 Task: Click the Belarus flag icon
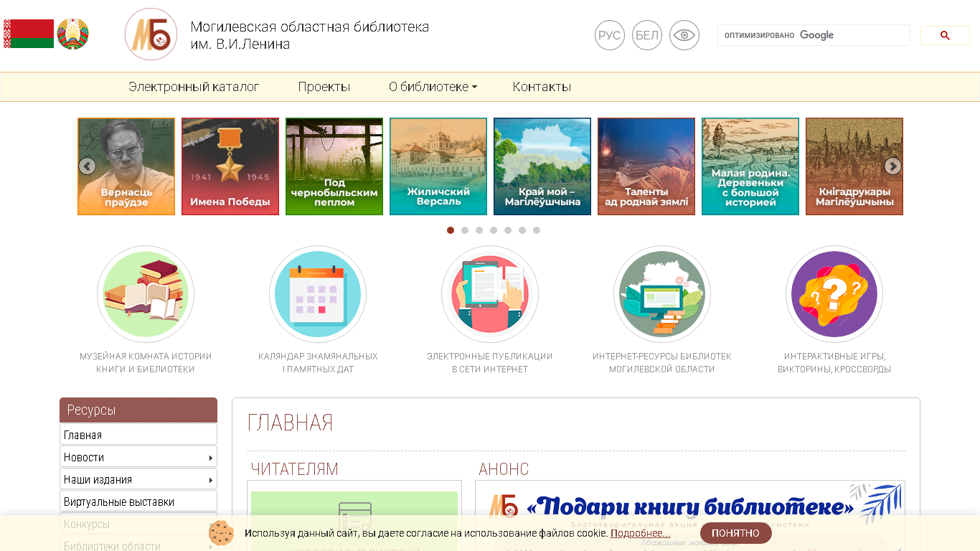point(29,34)
